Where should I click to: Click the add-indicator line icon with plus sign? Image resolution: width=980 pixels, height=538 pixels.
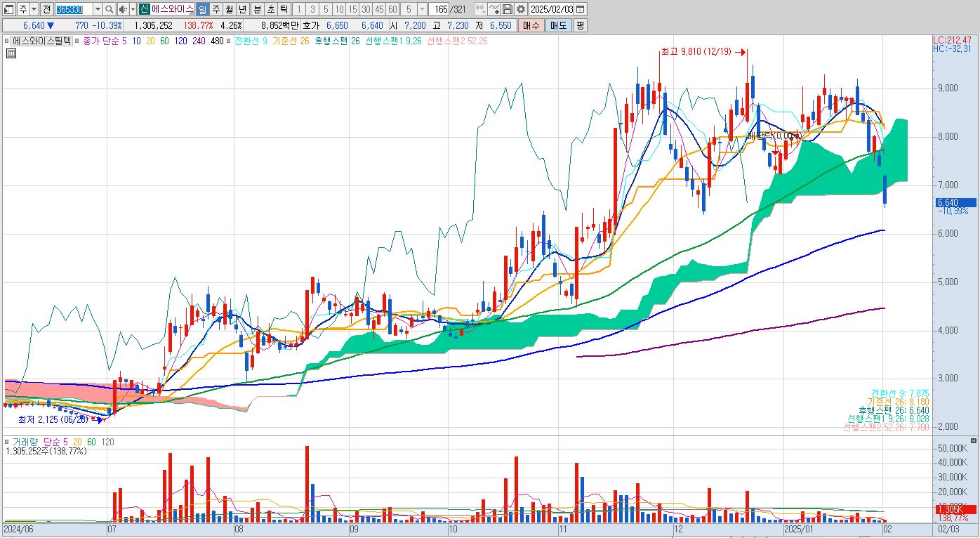(x=494, y=9)
